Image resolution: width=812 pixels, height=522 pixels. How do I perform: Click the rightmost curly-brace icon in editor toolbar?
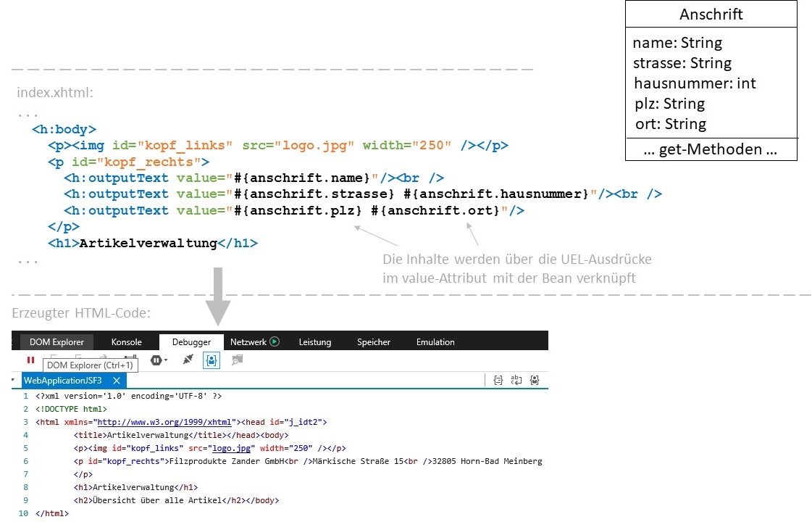point(535,380)
